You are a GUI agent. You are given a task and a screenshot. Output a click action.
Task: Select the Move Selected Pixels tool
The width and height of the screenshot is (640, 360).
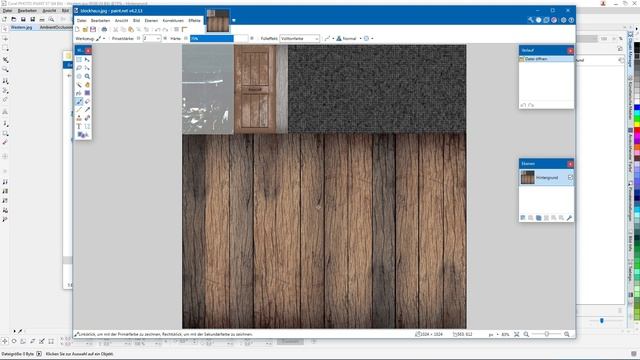point(87,60)
